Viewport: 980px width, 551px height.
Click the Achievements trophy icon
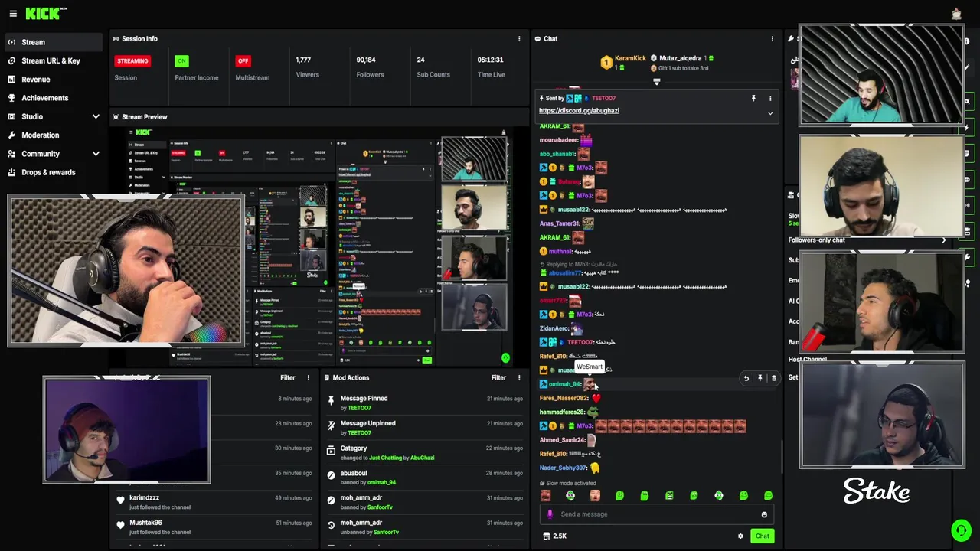pos(11,98)
